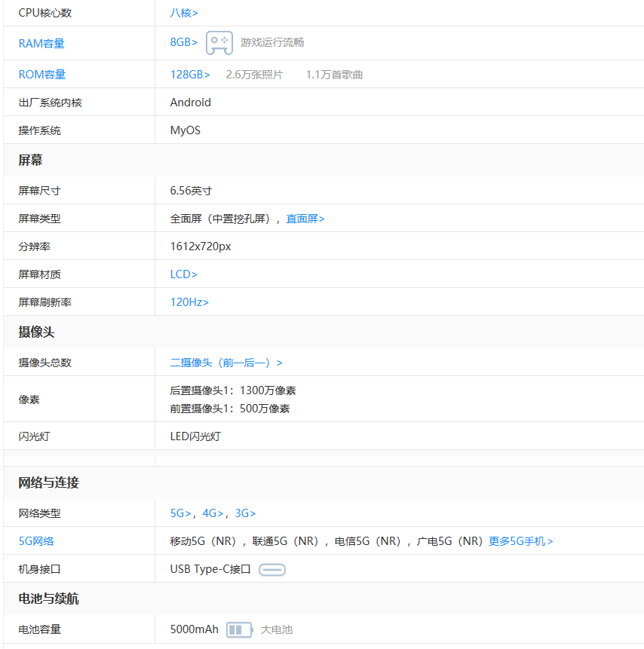Image resolution: width=644 pixels, height=649 pixels.
Task: Select the 3G network type link
Action: 245,513
